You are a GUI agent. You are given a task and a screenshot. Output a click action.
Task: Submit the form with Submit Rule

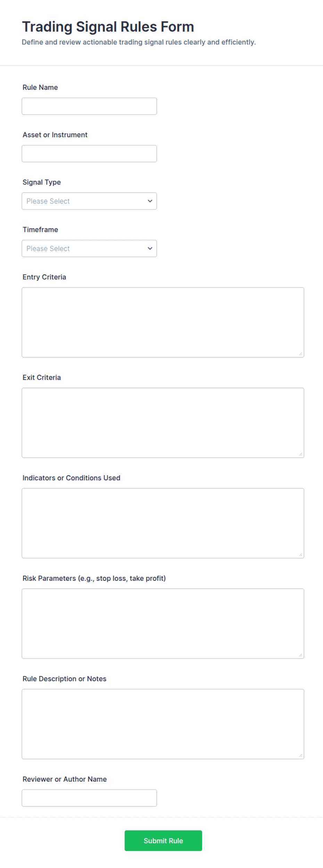click(x=163, y=841)
